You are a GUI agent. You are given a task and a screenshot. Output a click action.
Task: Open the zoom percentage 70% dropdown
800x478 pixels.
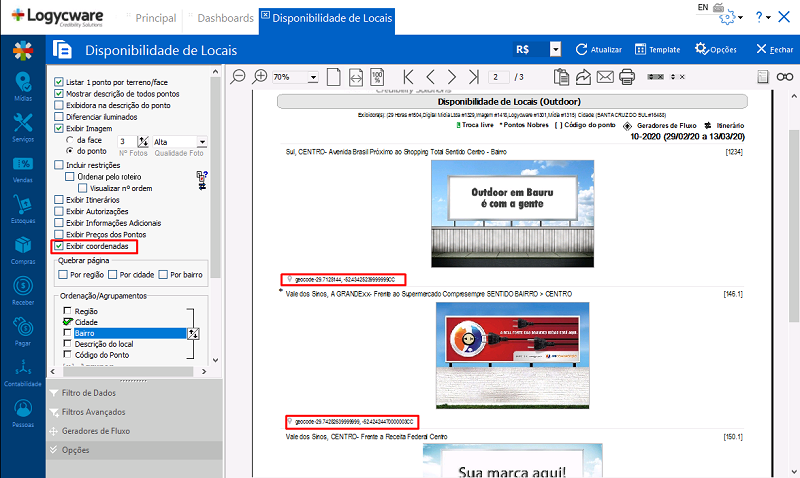point(313,77)
